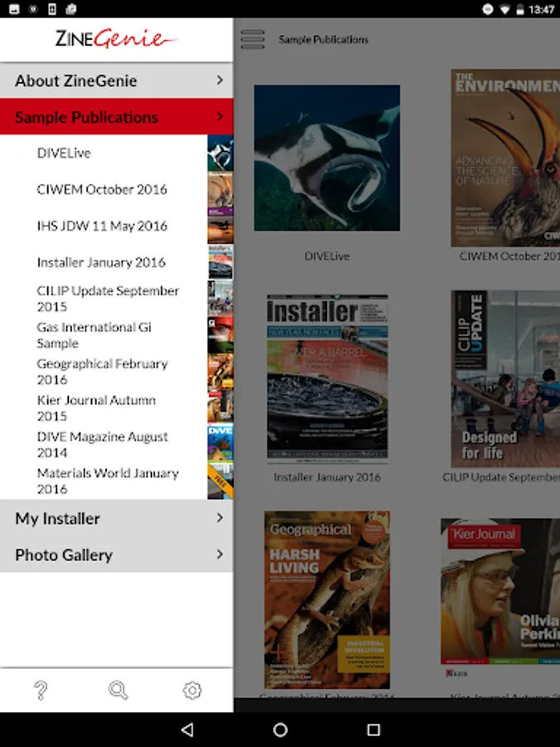Open the Installer magazine cover
This screenshot has width=560, height=747.
pos(327,378)
